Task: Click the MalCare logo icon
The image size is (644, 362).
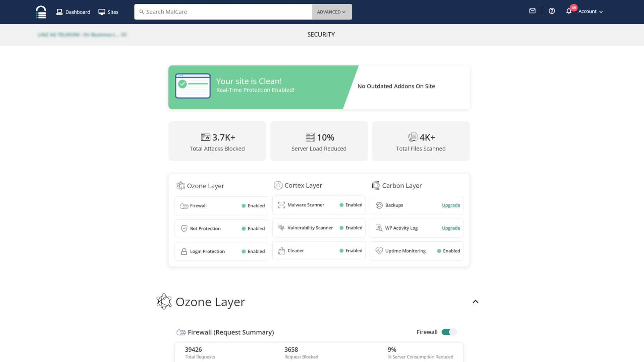Action: 41,12
